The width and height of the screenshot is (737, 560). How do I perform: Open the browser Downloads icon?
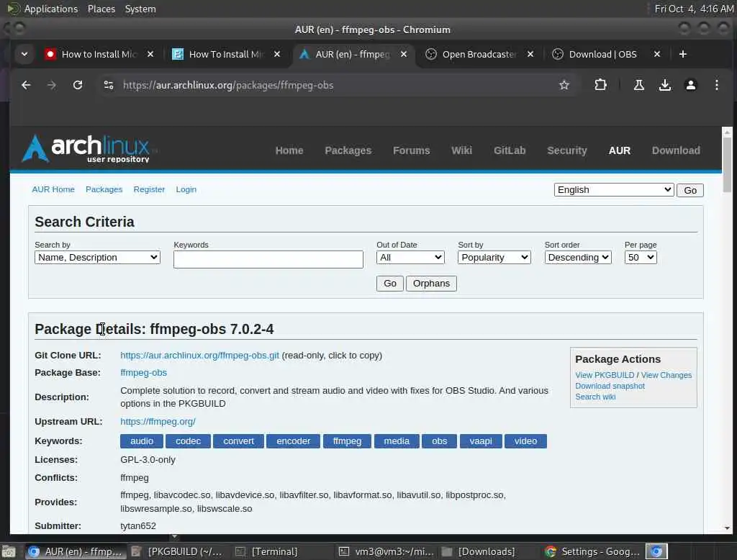coord(664,85)
